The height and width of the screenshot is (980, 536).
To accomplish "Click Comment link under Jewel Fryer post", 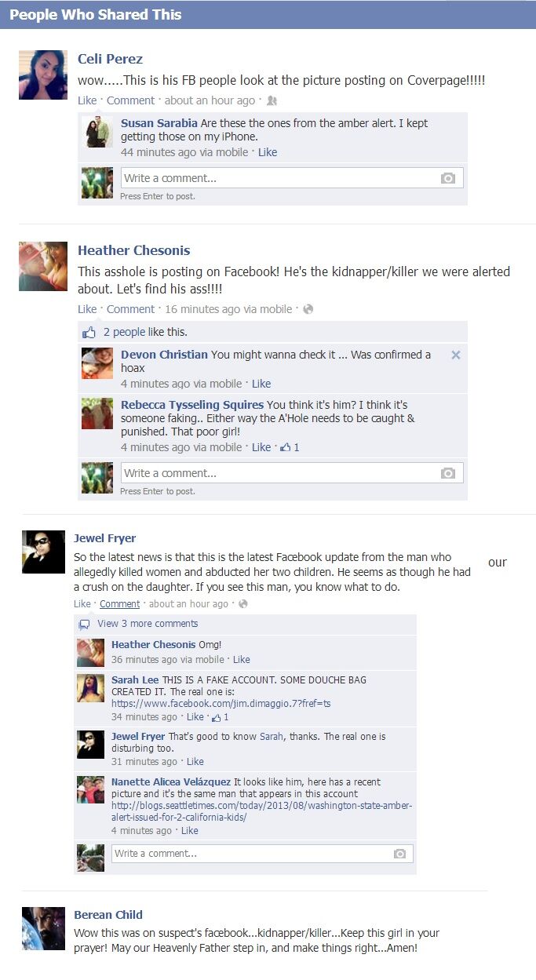I will [x=120, y=604].
